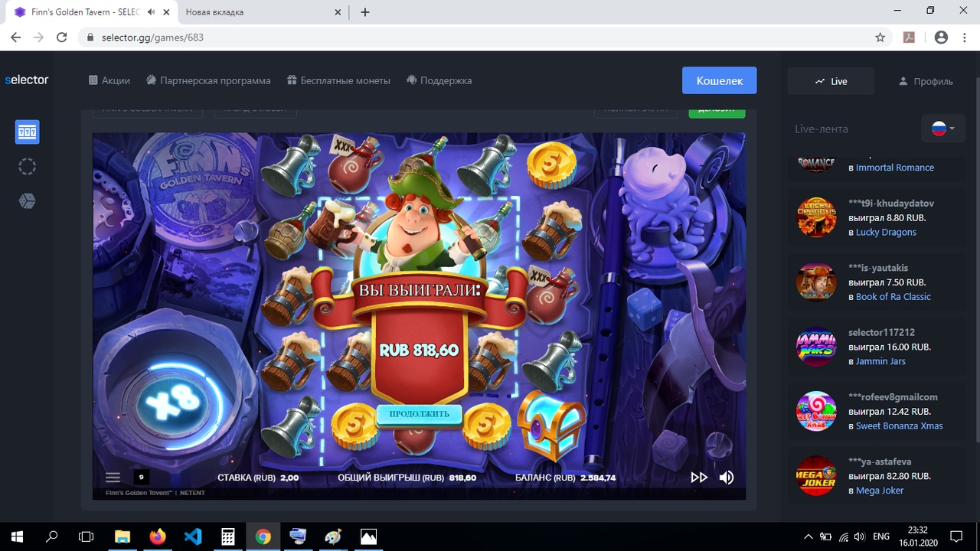Switch to the Профиль tab
This screenshot has width=980, height=551.
pos(926,81)
